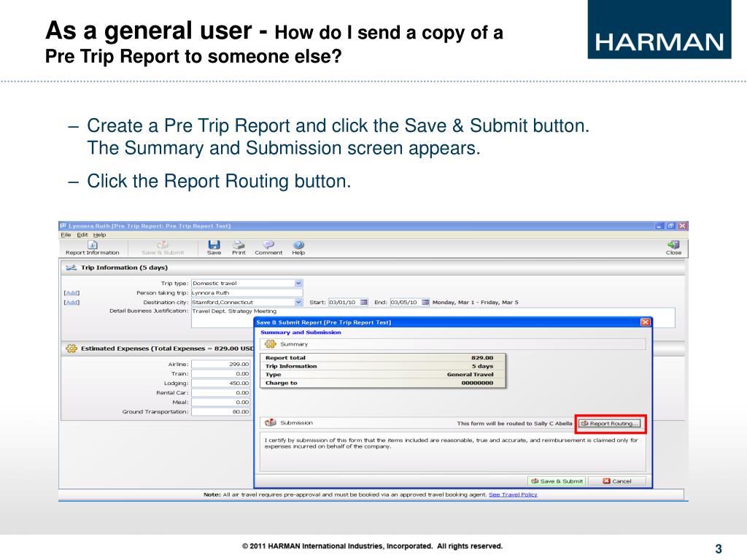Viewport: 747px width, 560px height.
Task: Open Help from the toolbar icon
Action: (x=298, y=248)
